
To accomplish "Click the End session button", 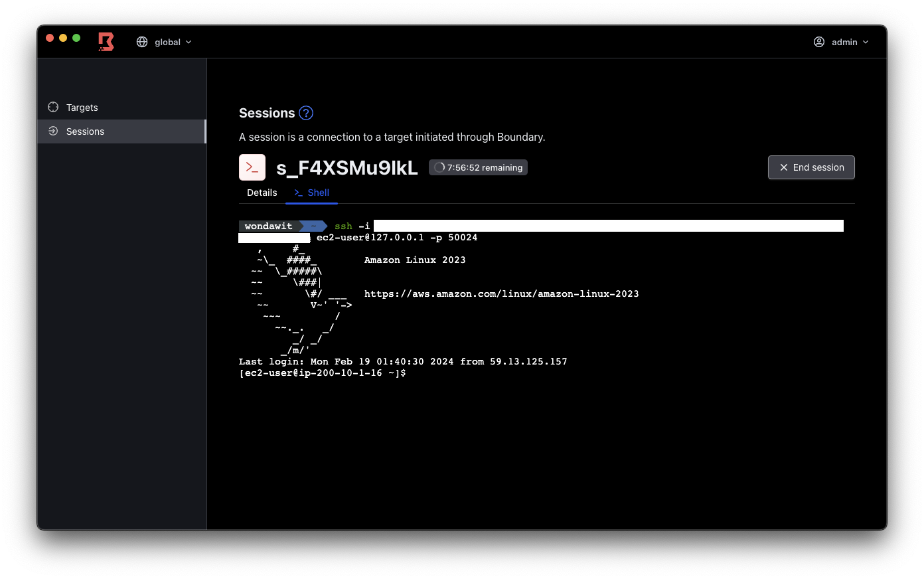I will click(x=811, y=167).
